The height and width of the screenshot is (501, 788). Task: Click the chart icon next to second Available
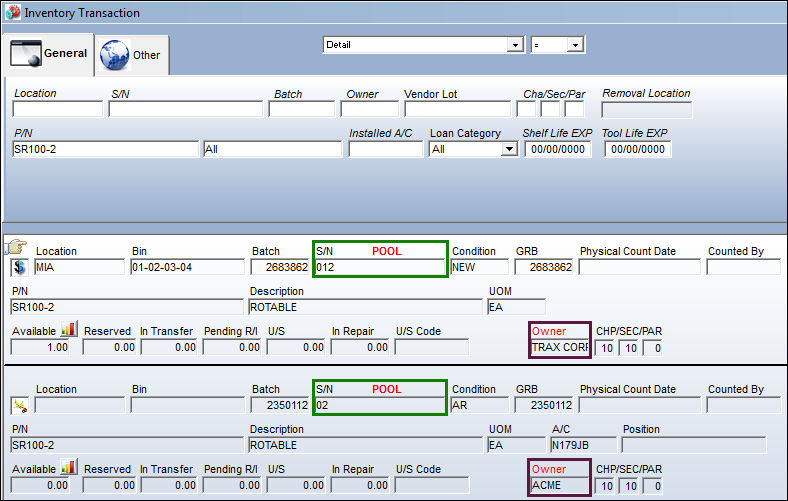tap(68, 467)
